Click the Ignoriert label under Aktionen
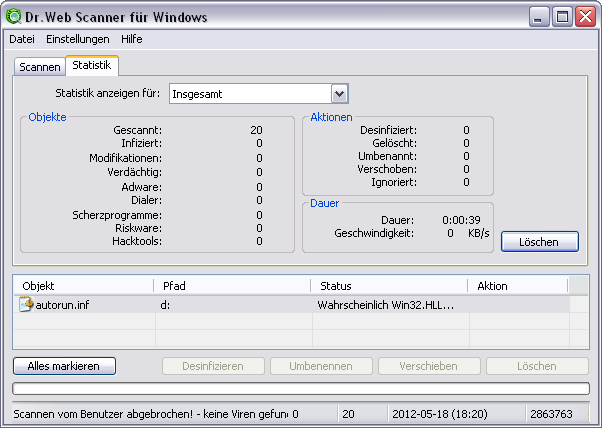The image size is (602, 428). pyautogui.click(x=394, y=182)
